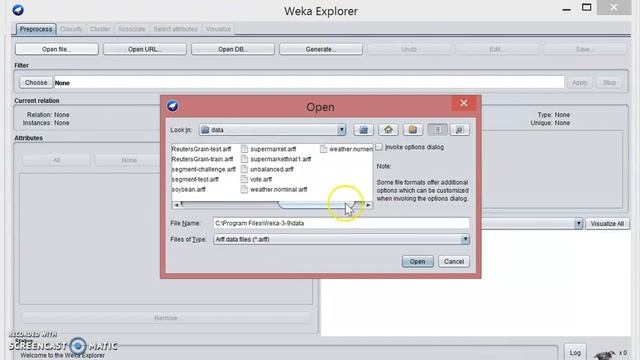Click folder icon in Look In field
The height and width of the screenshot is (360, 640).
pyautogui.click(x=205, y=130)
